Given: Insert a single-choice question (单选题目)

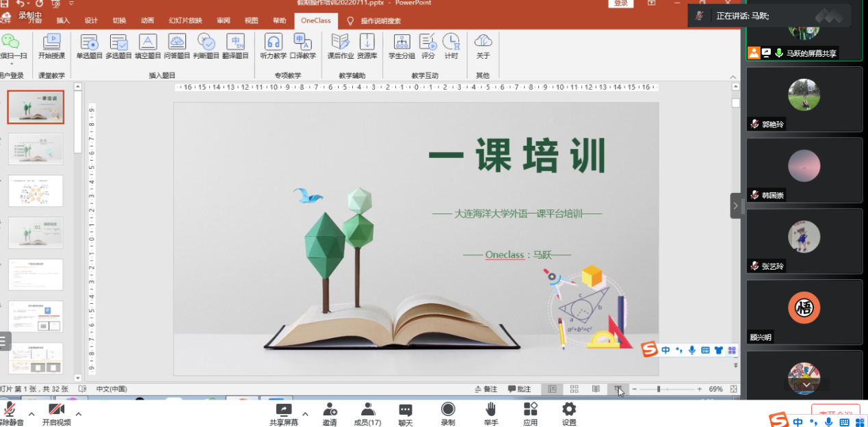Looking at the screenshot, I should pos(90,45).
